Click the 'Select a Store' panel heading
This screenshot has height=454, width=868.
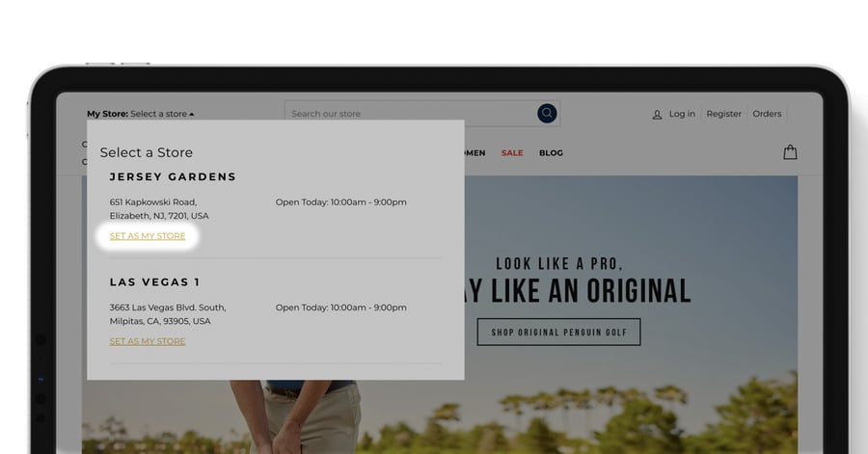[x=146, y=152]
